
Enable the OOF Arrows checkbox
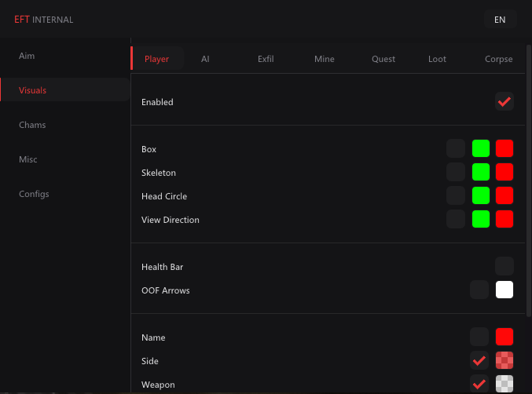pyautogui.click(x=479, y=290)
